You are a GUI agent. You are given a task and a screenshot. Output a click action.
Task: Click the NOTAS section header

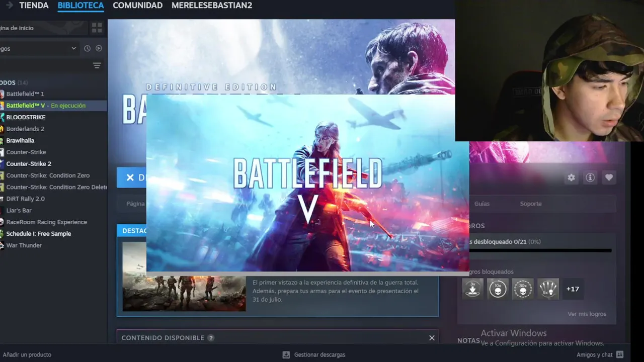468,340
